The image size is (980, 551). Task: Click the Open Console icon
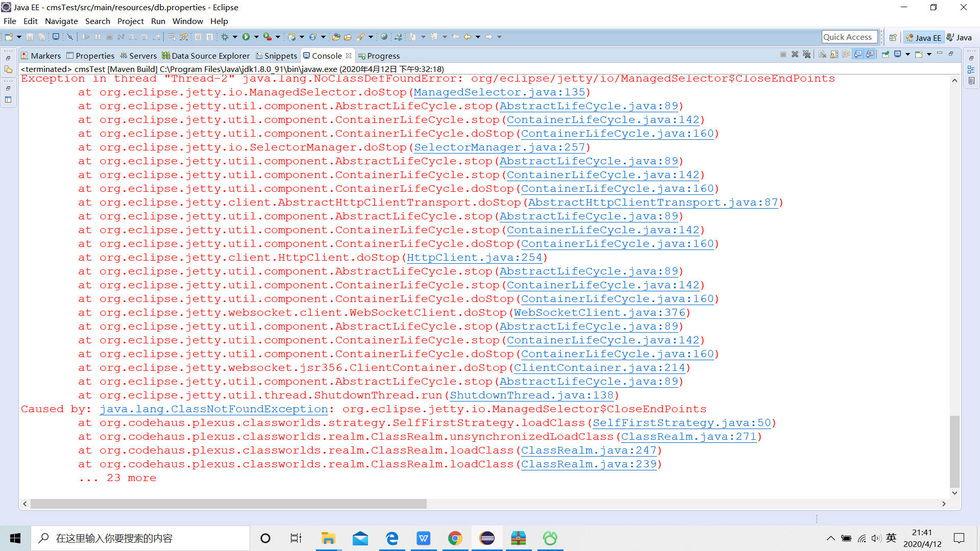tap(919, 54)
